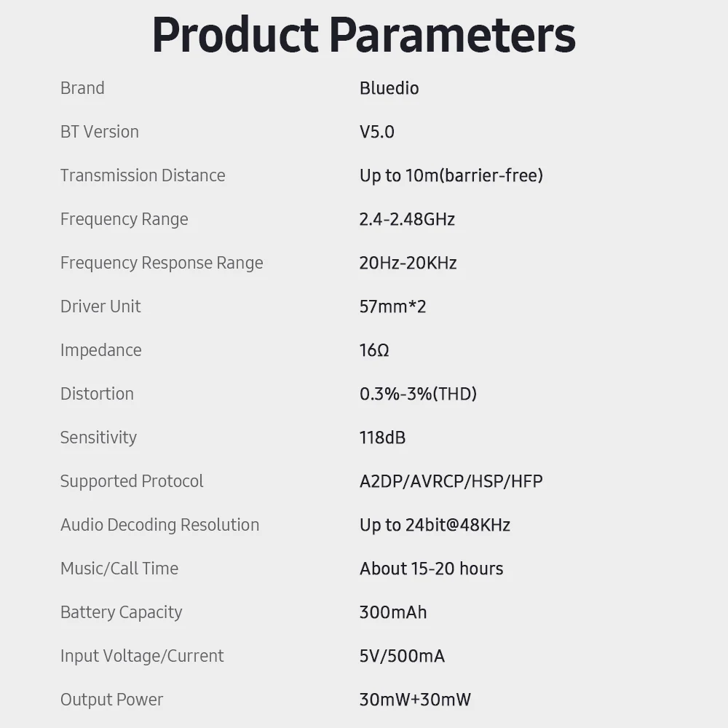Click the 2.4-2.48GHz frequency value
The height and width of the screenshot is (728, 728).
407,219
